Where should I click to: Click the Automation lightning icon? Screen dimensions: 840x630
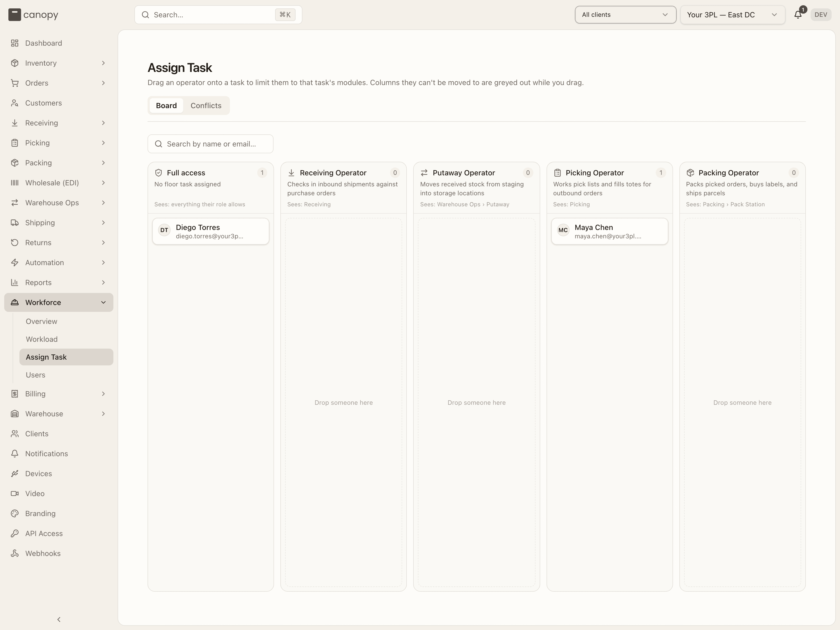15,262
